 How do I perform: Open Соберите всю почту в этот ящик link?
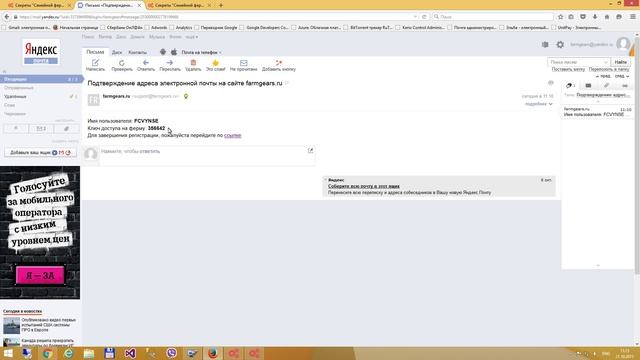364,186
